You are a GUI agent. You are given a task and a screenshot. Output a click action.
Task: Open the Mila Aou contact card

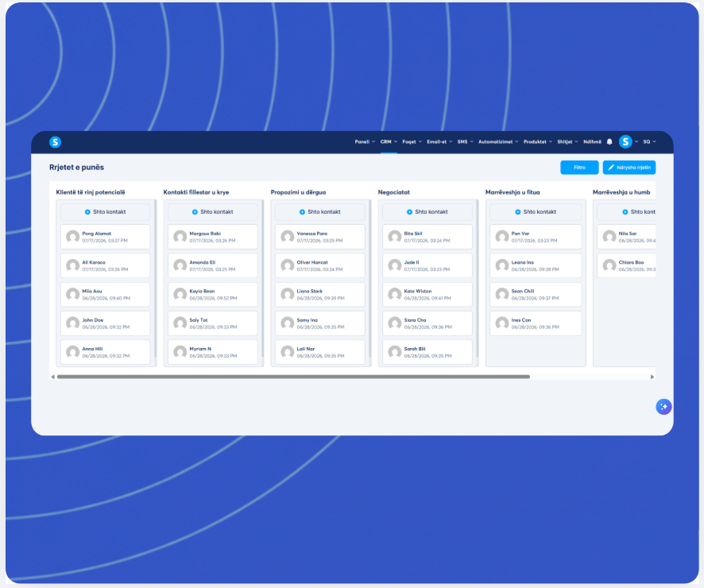point(106,295)
